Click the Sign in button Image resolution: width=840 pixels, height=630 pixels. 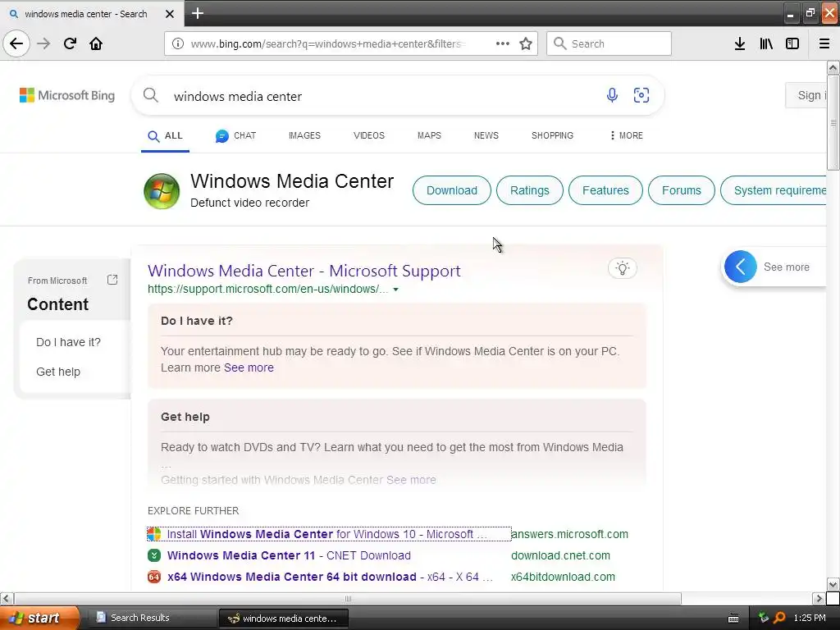pyautogui.click(x=806, y=95)
